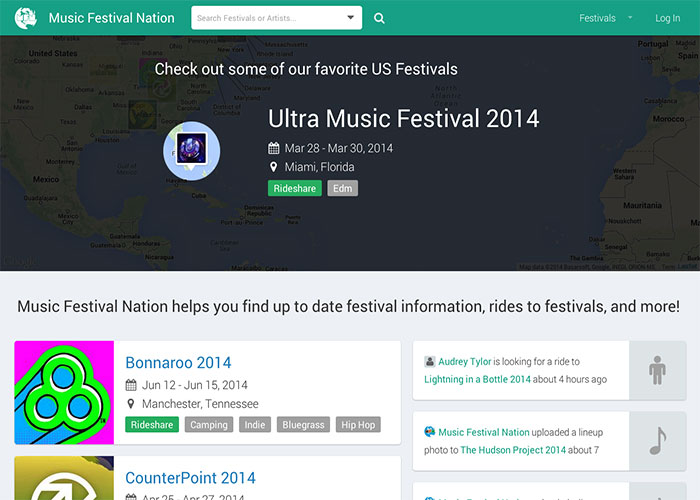
Task: Open the Bonnaroo 2014 link
Action: pos(178,363)
